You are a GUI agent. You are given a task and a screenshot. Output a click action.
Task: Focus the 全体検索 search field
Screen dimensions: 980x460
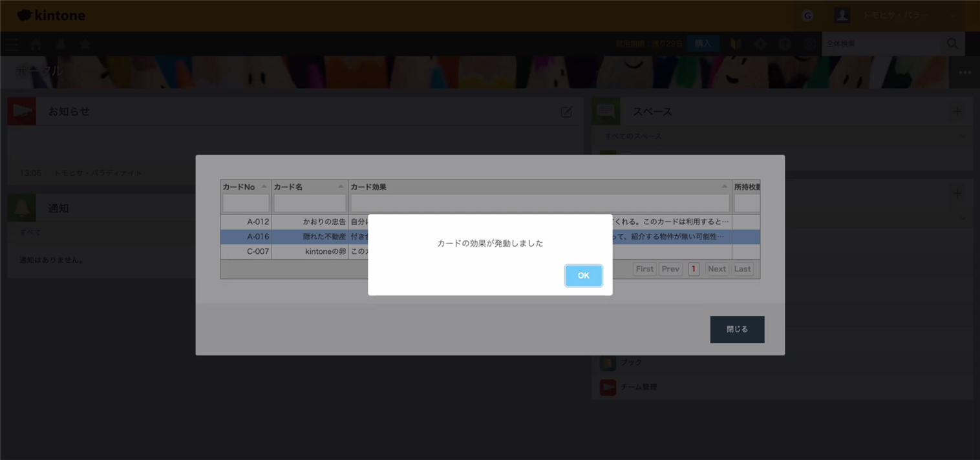point(881,44)
